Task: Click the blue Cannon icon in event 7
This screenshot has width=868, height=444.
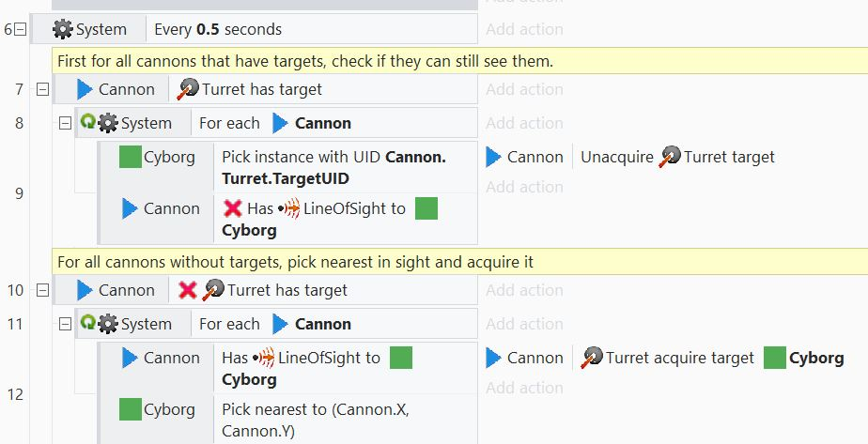Action: pyautogui.click(x=85, y=89)
